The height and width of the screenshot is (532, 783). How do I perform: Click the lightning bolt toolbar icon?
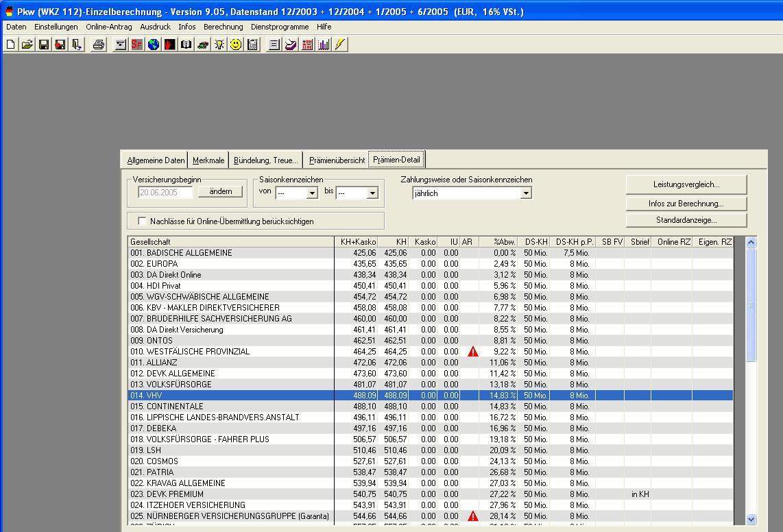point(340,45)
